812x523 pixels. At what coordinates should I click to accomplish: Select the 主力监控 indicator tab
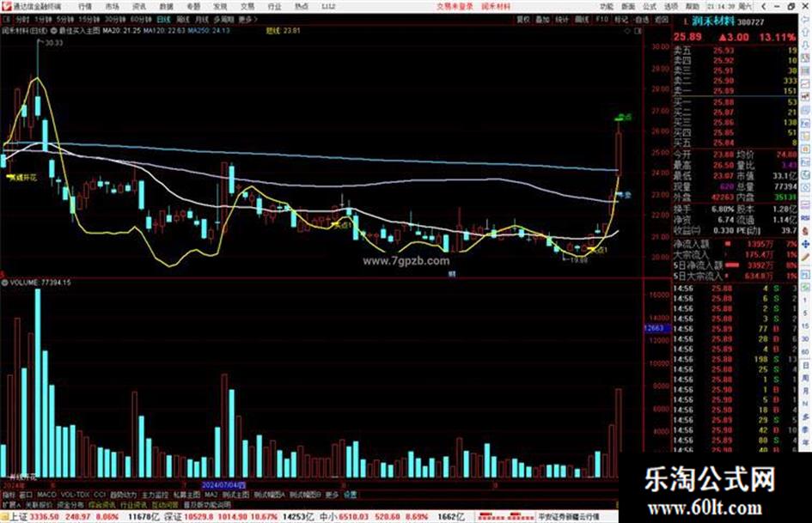point(156,495)
